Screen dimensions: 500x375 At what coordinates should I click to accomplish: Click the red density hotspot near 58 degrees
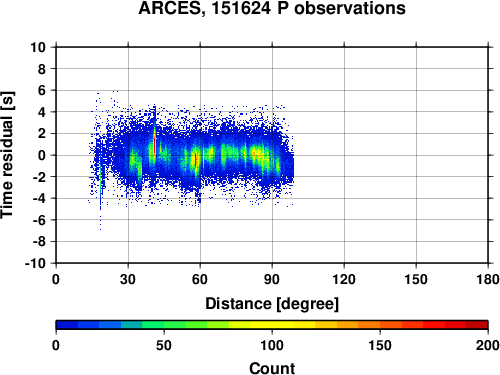pyautogui.click(x=195, y=160)
